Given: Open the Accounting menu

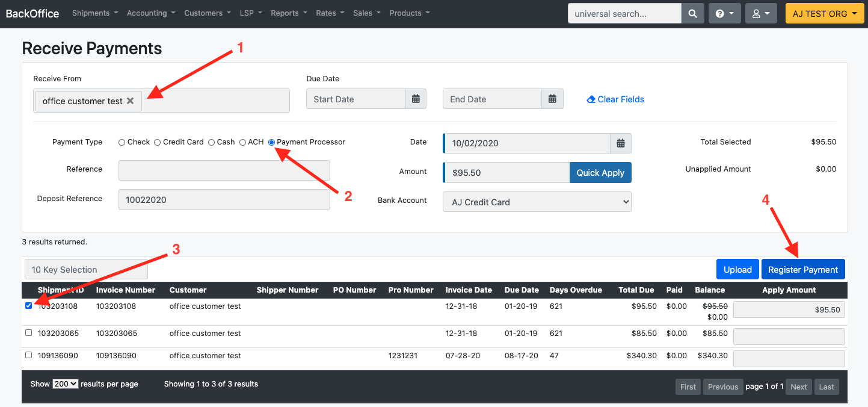Looking at the screenshot, I should [150, 13].
